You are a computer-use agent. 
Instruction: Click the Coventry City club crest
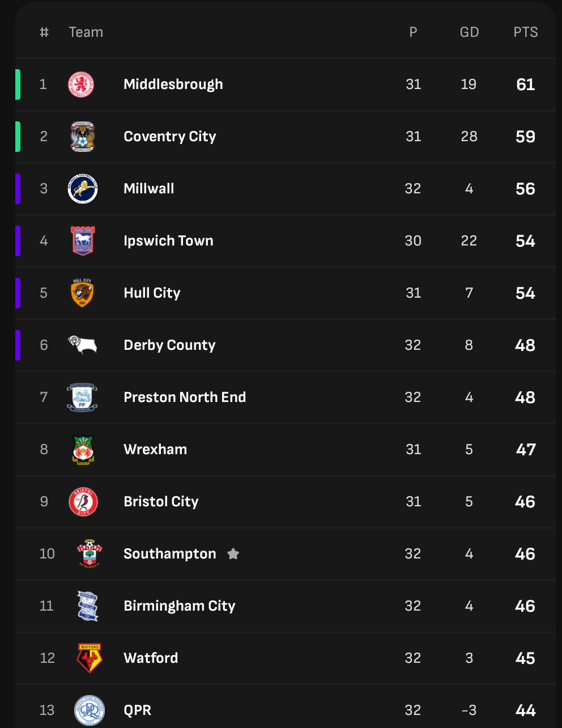coord(83,137)
